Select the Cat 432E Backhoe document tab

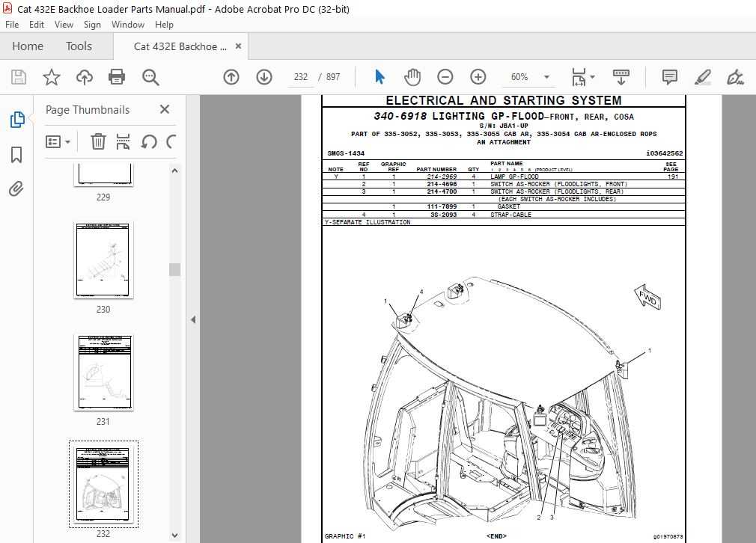[180, 46]
